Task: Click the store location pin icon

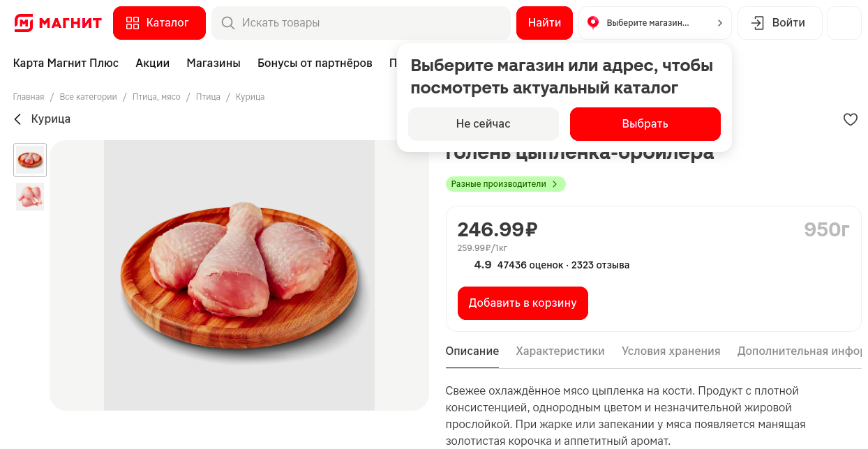Action: (593, 23)
